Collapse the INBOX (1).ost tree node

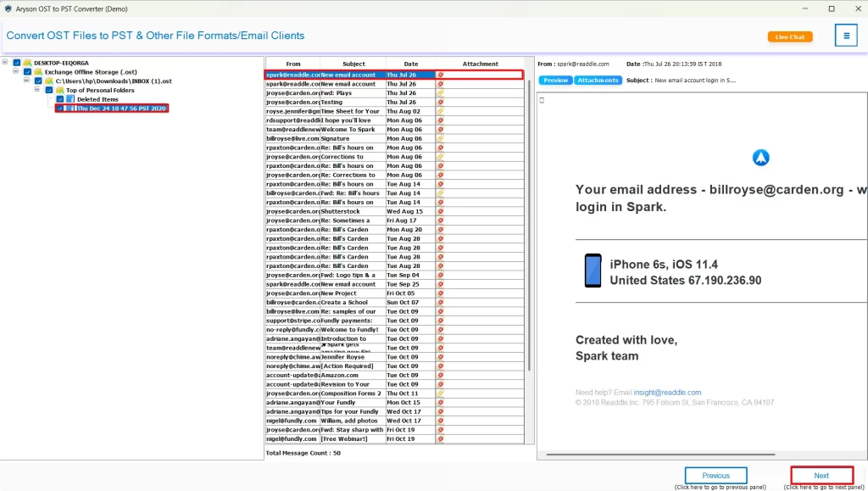[26, 80]
